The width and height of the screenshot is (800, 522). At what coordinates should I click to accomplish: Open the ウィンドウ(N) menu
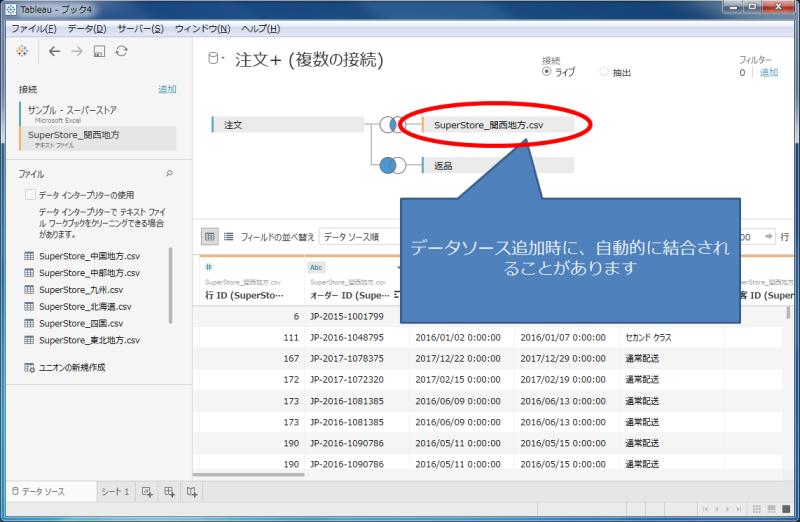click(x=203, y=29)
